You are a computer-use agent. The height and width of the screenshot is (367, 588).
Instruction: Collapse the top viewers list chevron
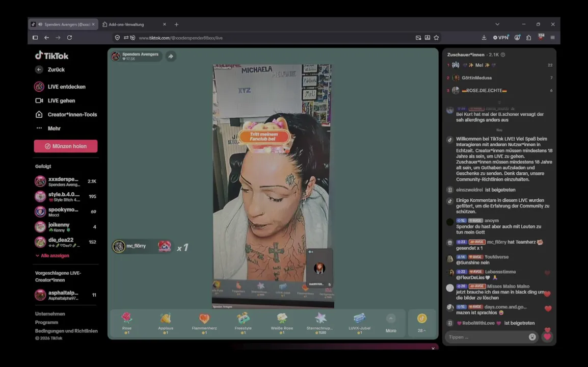(499, 102)
